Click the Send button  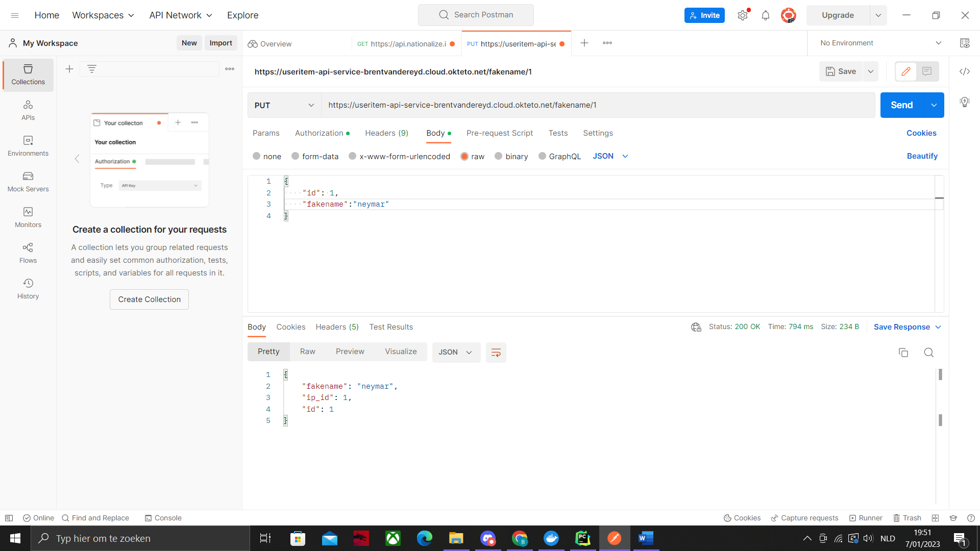click(901, 105)
